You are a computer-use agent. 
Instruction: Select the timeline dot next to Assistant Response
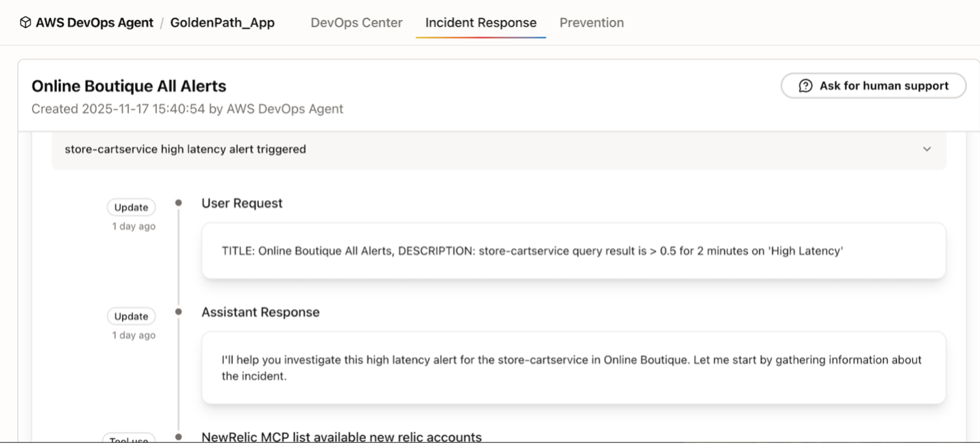coord(178,311)
